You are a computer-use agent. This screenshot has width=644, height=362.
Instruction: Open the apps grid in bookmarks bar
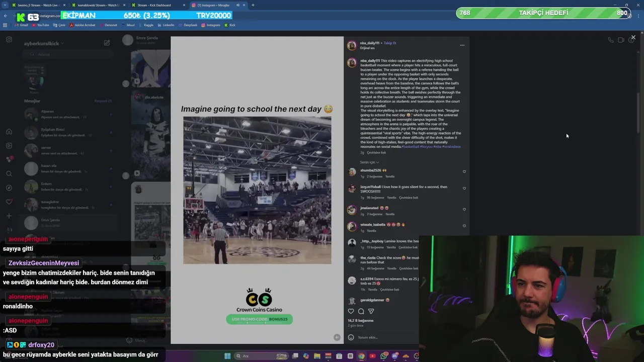[x=6, y=25]
